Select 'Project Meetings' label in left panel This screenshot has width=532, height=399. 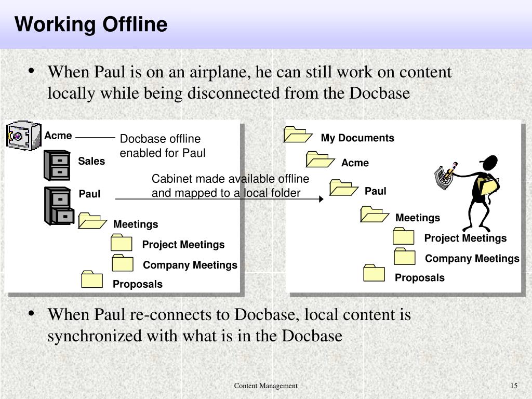(x=183, y=245)
